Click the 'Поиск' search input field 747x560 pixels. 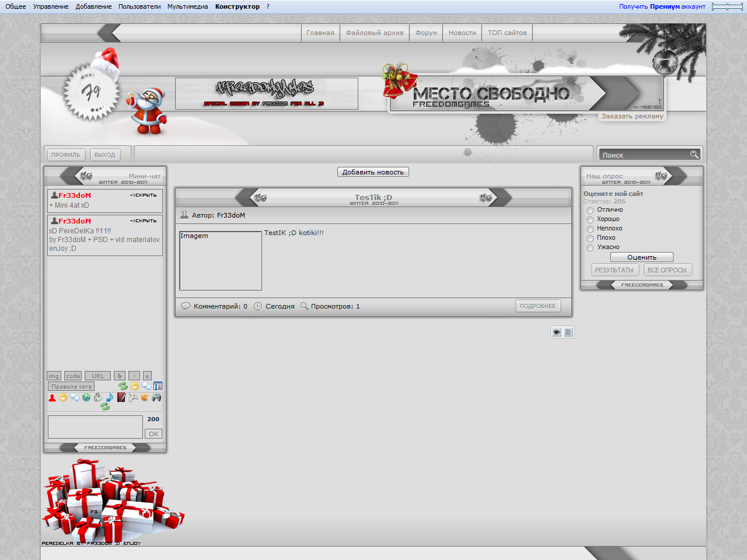[644, 155]
